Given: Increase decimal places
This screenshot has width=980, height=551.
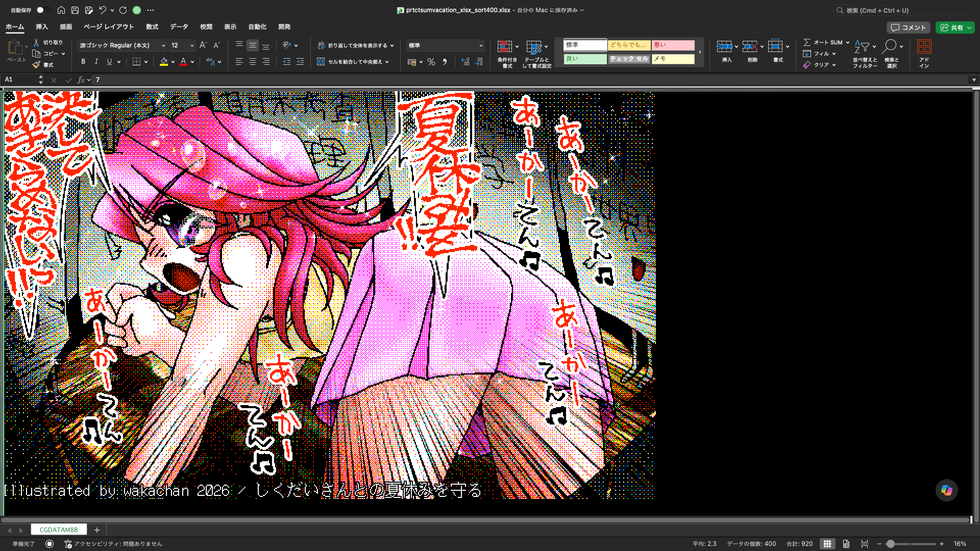Looking at the screenshot, I should click(465, 62).
